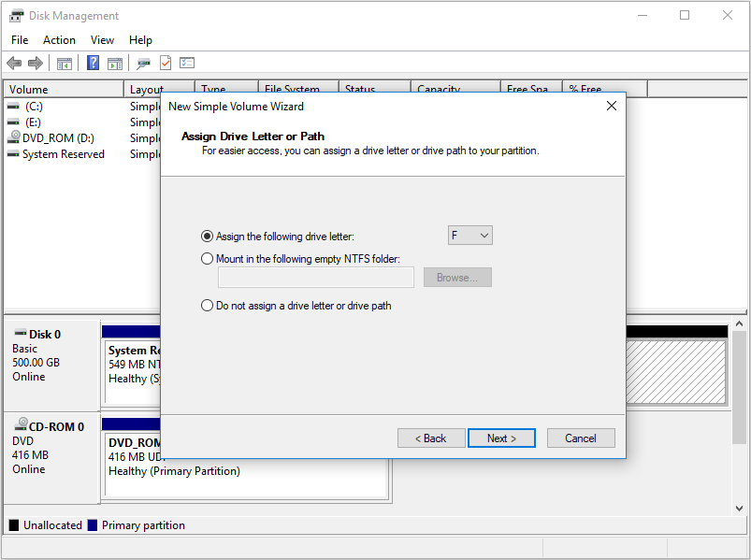The height and width of the screenshot is (560, 751).
Task: Click the Properties checkmark page icon
Action: [x=166, y=63]
